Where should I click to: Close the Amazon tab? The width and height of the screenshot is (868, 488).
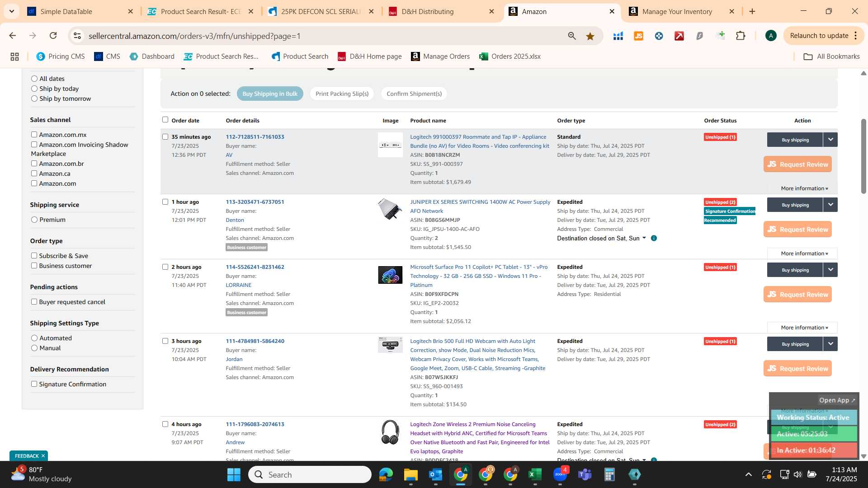612,12
